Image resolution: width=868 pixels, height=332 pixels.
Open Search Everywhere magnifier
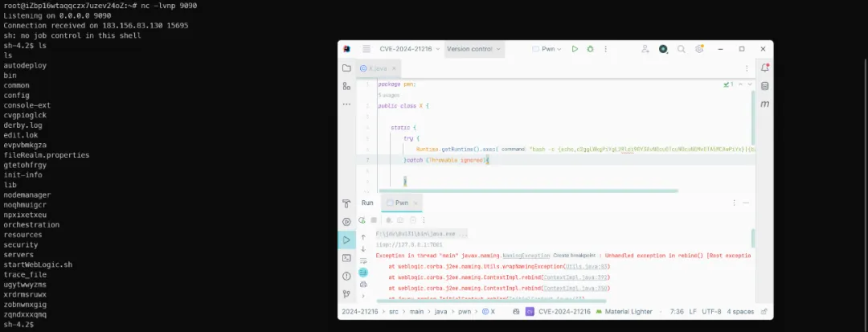point(682,49)
